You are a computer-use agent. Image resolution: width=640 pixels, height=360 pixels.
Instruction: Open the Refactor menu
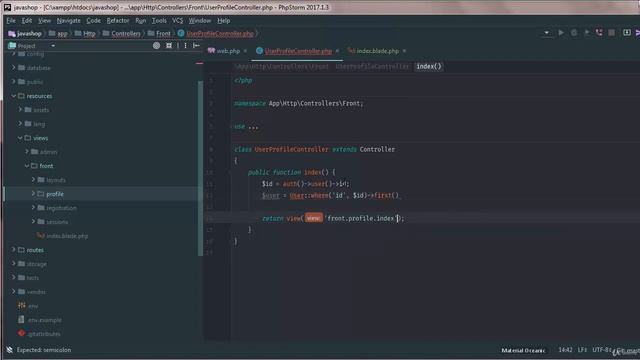(118, 20)
